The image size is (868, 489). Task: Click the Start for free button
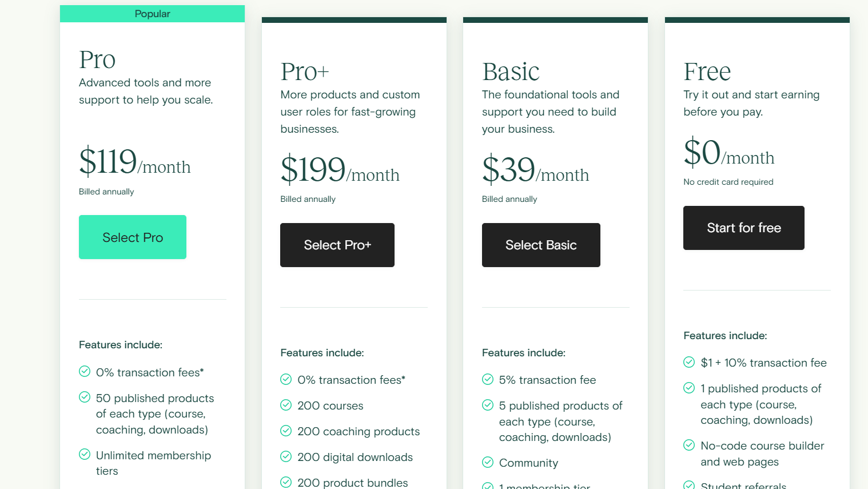(x=743, y=228)
